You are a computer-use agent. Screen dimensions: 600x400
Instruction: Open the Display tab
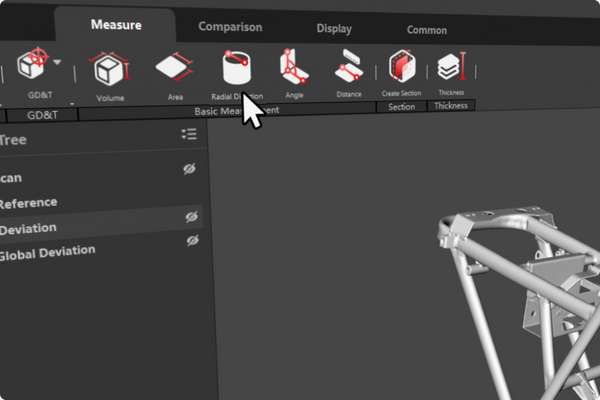point(334,28)
